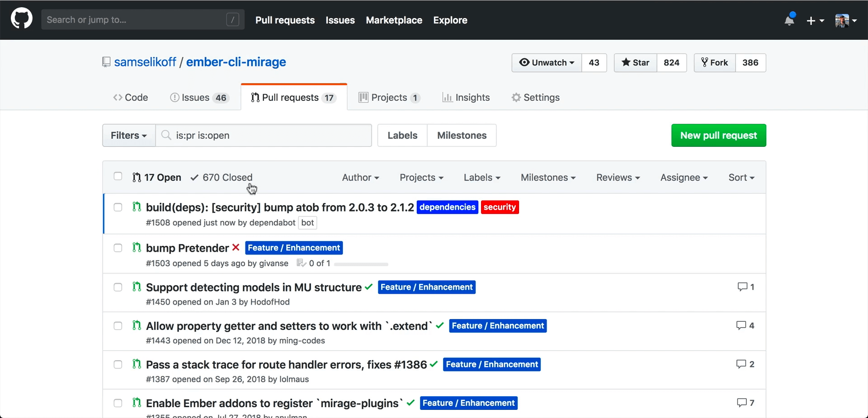The width and height of the screenshot is (868, 418).
Task: Open the Insights graph icon
Action: point(447,97)
